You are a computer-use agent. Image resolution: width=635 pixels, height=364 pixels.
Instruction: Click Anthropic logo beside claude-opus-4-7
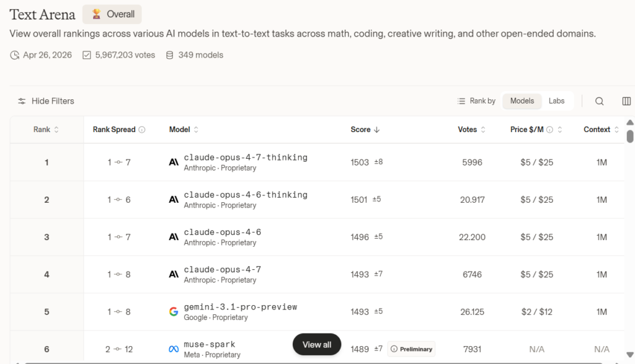coord(174,274)
